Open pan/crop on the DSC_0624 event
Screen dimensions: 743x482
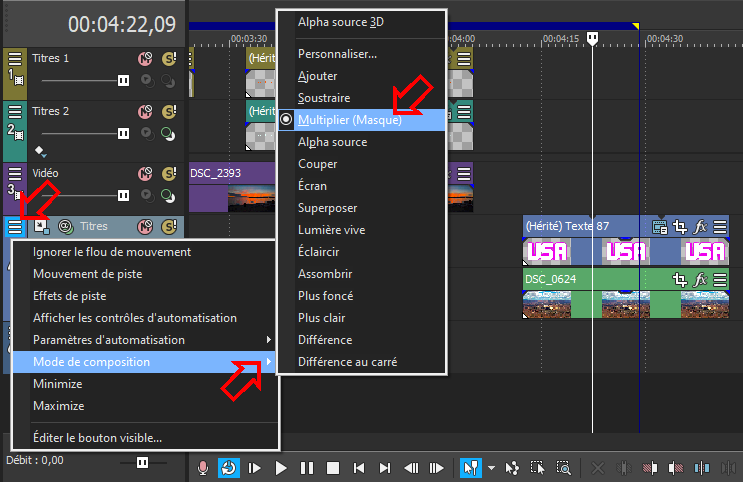pyautogui.click(x=680, y=280)
